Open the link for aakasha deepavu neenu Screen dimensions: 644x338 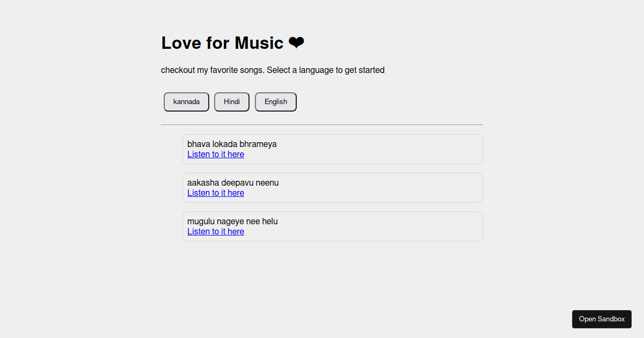[x=216, y=193]
